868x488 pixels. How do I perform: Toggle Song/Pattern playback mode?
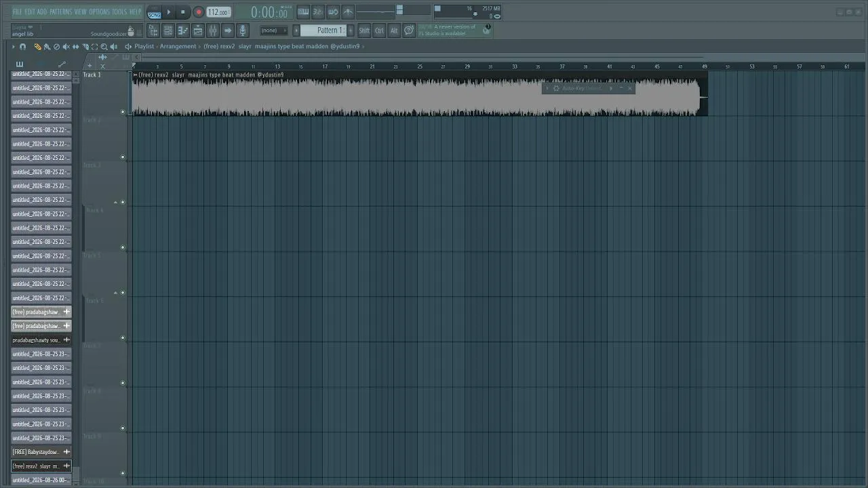tap(155, 12)
